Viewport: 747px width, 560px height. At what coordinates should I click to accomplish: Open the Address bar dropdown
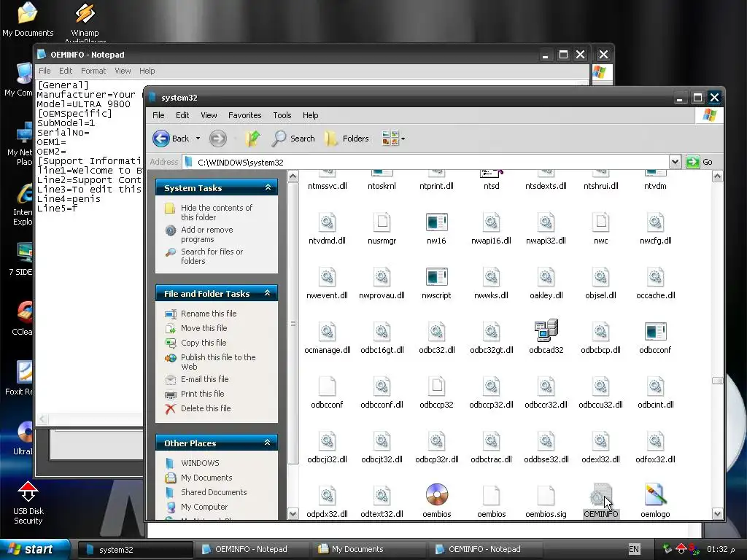coord(675,162)
